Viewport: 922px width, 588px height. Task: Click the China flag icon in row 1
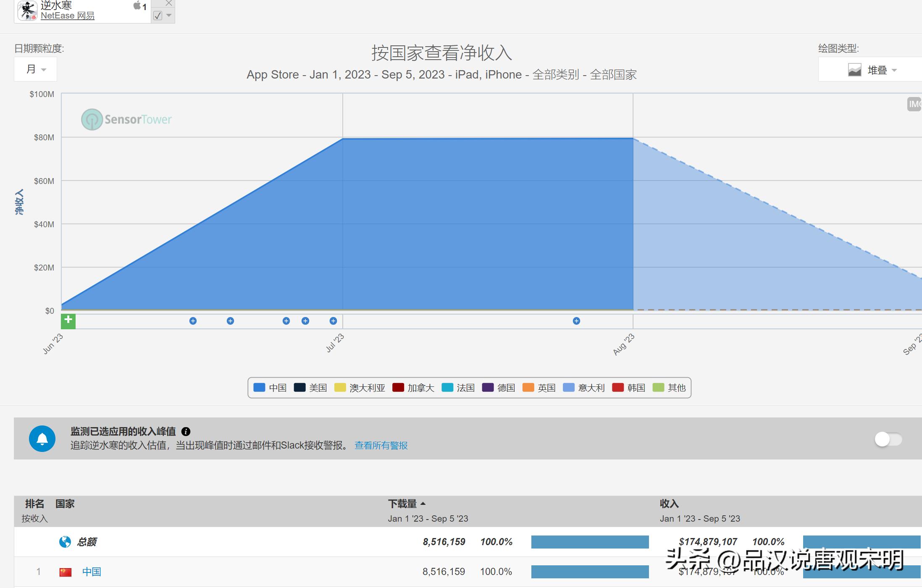pyautogui.click(x=65, y=572)
